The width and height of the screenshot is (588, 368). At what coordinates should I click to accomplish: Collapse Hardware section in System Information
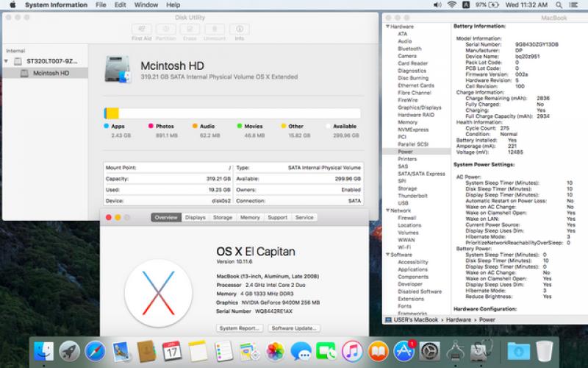click(x=388, y=26)
